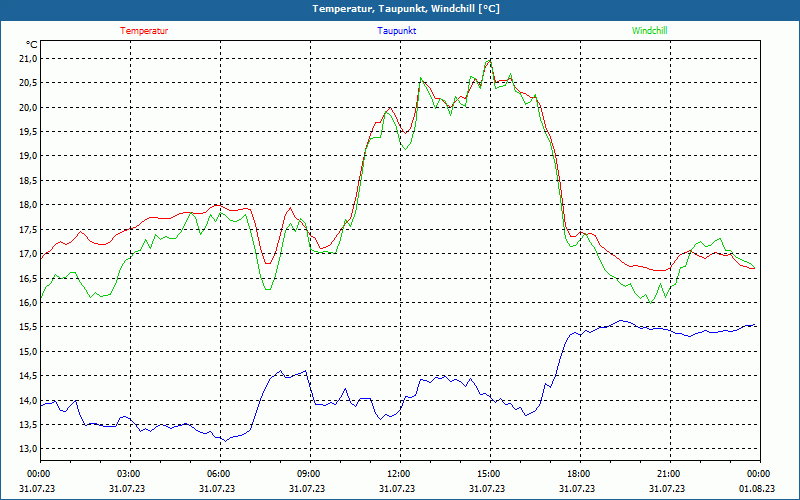This screenshot has width=800, height=500.
Task: Click the 21,0 y-axis value
Action: pyautogui.click(x=29, y=59)
